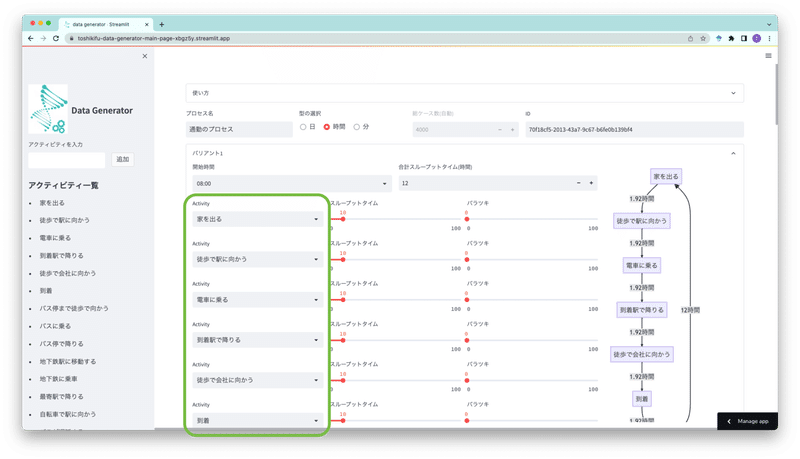Open the Streamlit hamburger menu

768,56
